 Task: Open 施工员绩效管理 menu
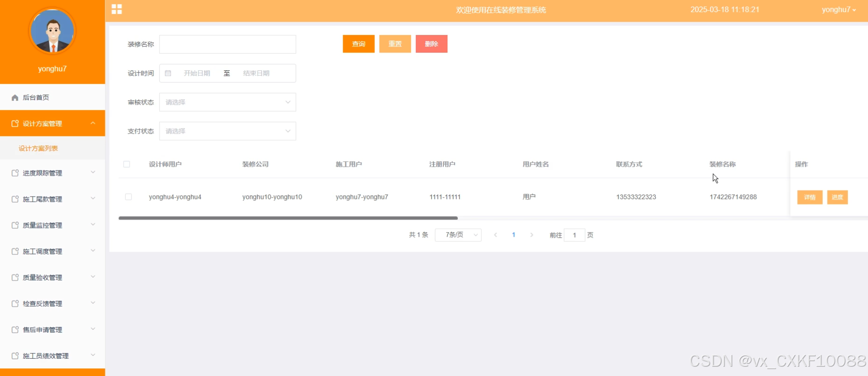point(52,355)
